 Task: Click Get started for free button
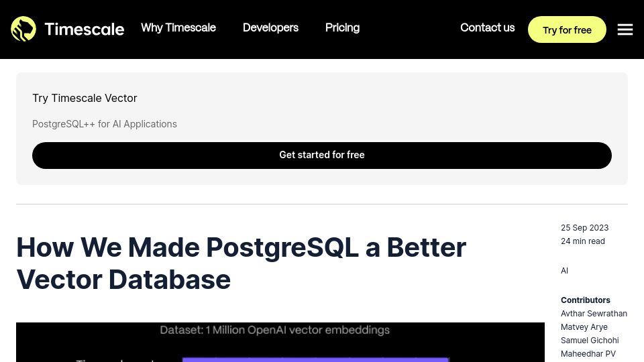322,155
